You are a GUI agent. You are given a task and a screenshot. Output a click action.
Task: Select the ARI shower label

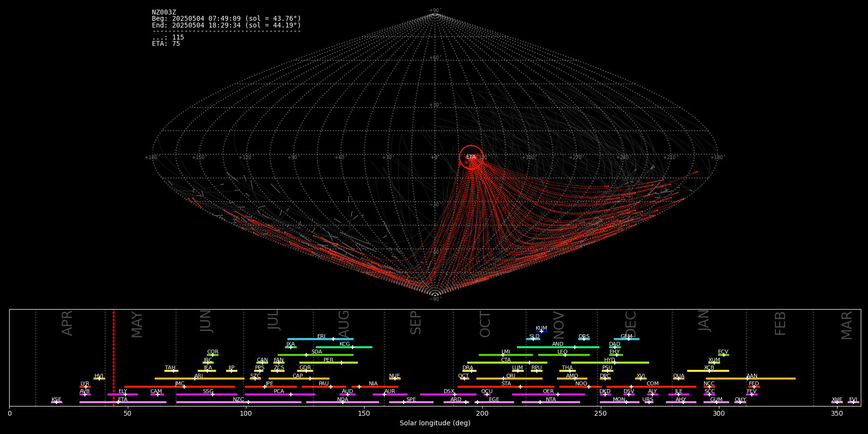[x=199, y=376]
